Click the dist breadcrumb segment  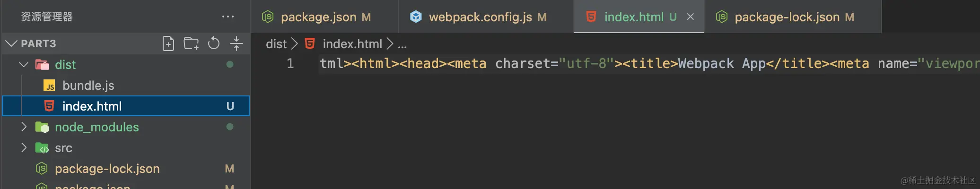[276, 44]
